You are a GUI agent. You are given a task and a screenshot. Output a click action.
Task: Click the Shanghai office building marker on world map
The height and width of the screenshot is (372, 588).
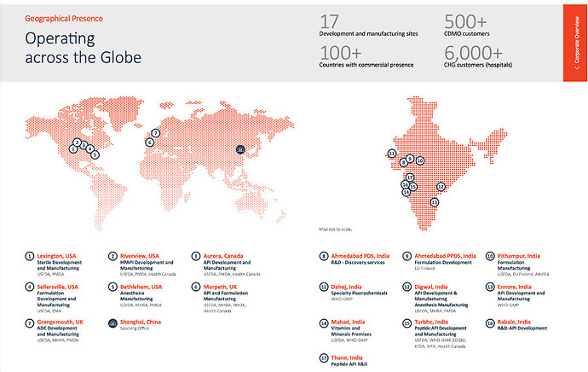241,149
